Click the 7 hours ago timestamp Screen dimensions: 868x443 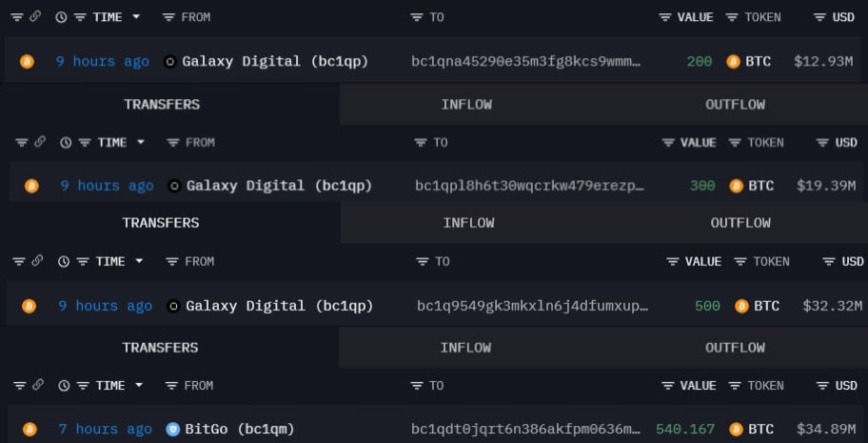point(106,429)
